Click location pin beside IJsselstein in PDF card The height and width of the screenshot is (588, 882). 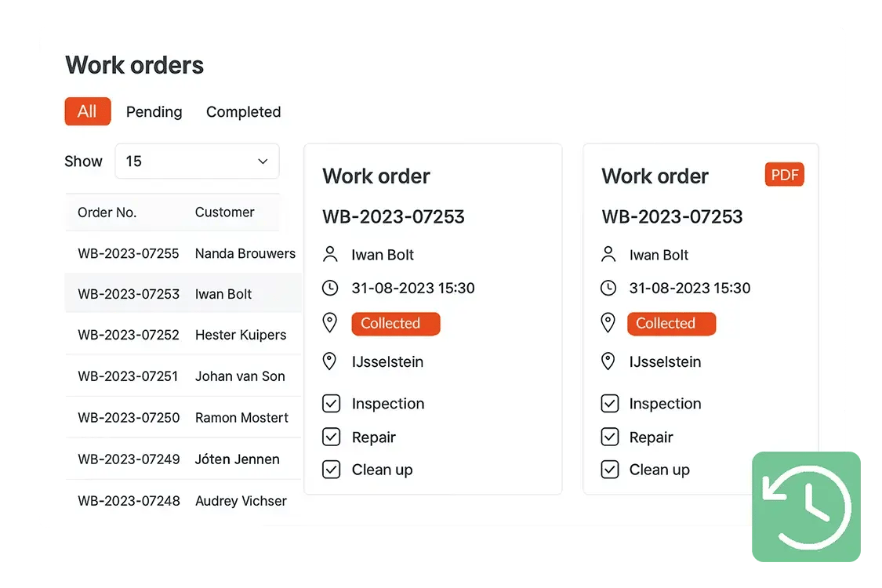click(x=608, y=361)
